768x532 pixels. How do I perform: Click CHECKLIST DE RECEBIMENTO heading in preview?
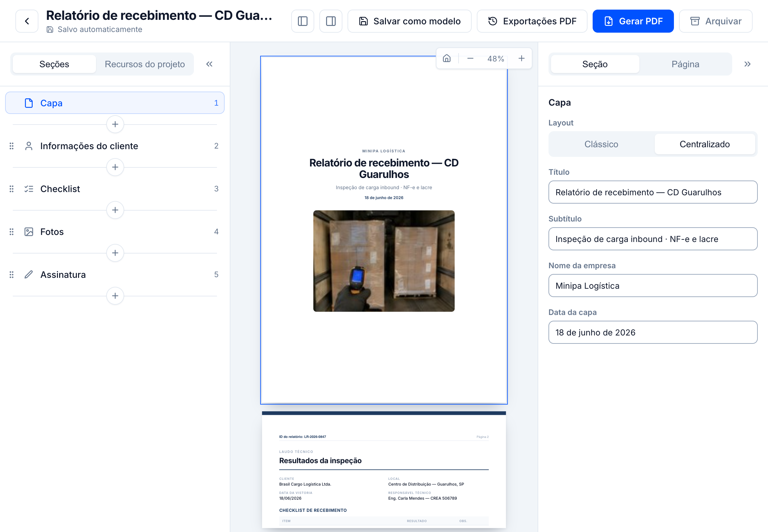(x=313, y=510)
